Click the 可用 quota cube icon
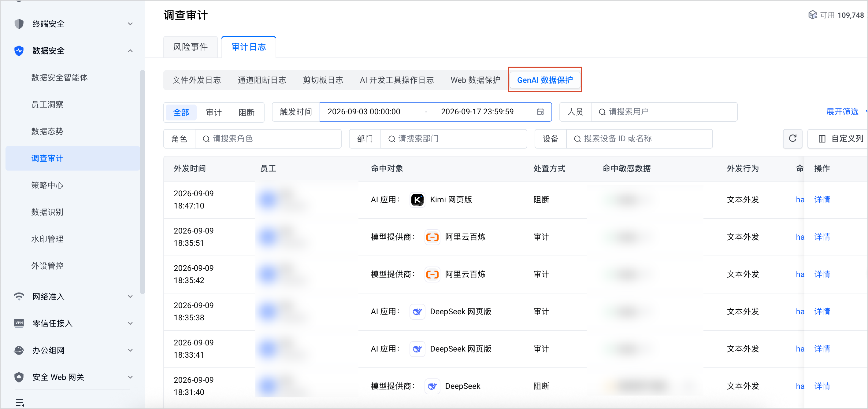 812,15
